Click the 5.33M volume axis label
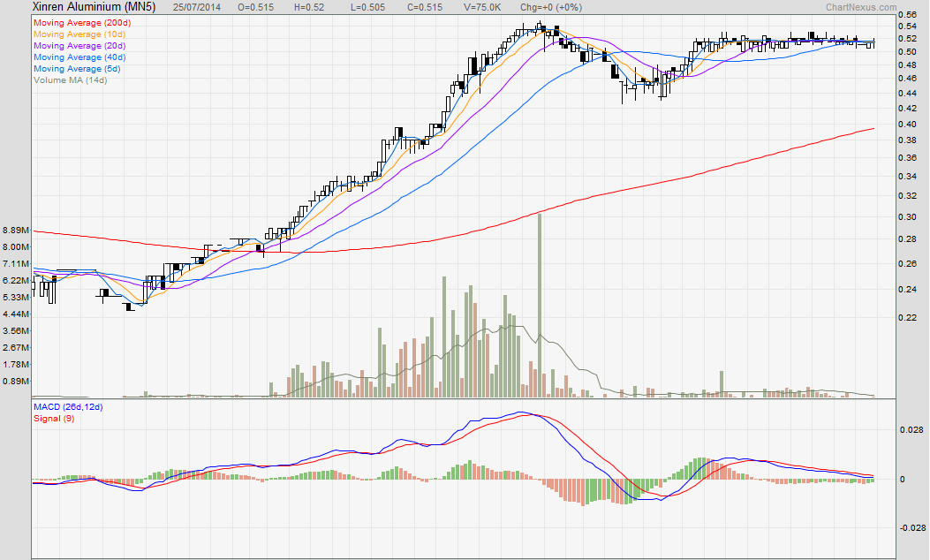Viewport: 930px width, 560px height. 16,297
